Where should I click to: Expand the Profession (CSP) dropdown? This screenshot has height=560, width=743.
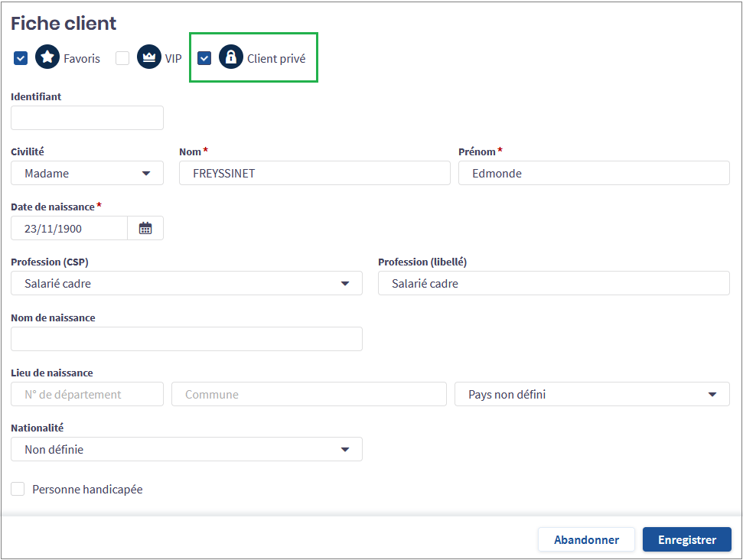point(186,284)
